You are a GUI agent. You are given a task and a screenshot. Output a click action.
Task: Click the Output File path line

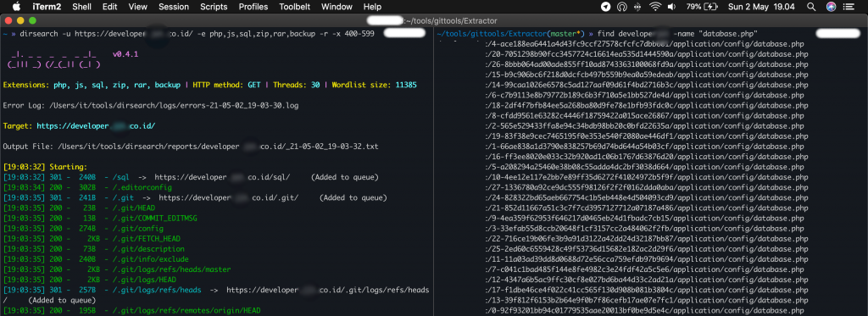191,147
